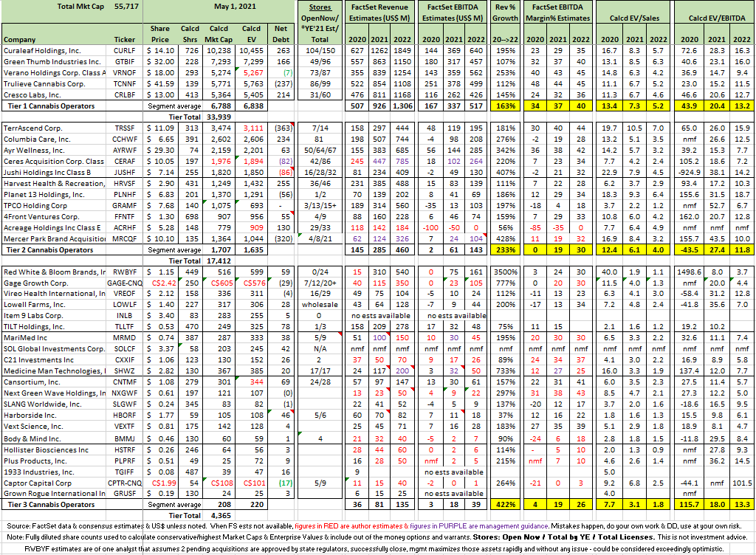The height and width of the screenshot is (555, 756).
Task: Select the Curaleaf stores cell 104/150
Action: [320, 51]
